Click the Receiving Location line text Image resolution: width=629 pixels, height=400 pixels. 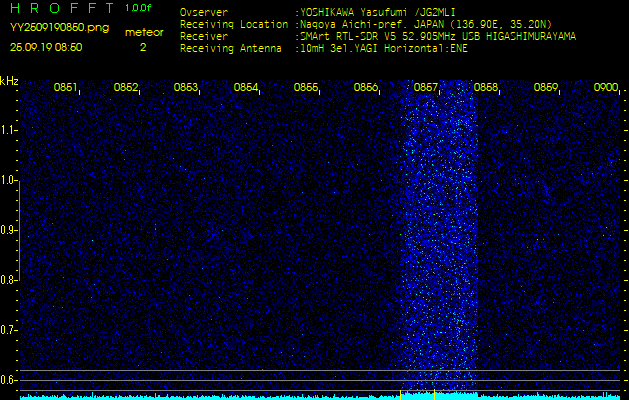[366, 24]
